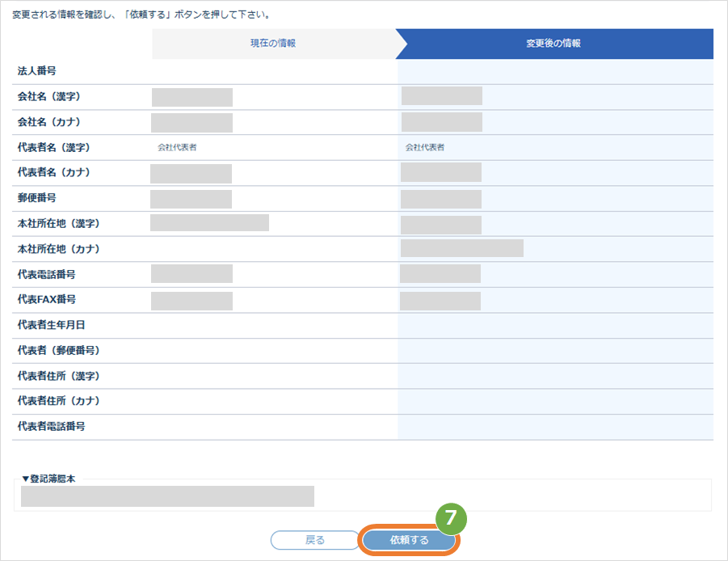This screenshot has width=728, height=561.
Task: Click the 代表電話番号 row label
Action: [x=46, y=275]
